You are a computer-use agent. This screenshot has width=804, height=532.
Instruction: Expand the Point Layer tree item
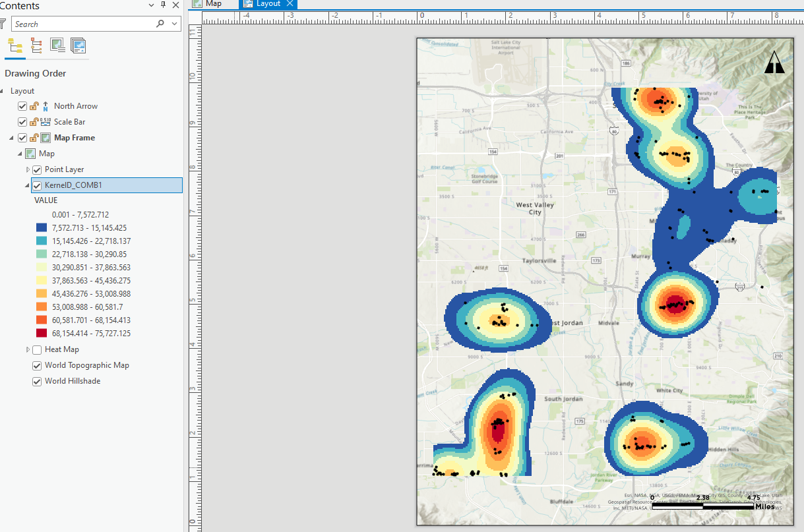click(28, 169)
